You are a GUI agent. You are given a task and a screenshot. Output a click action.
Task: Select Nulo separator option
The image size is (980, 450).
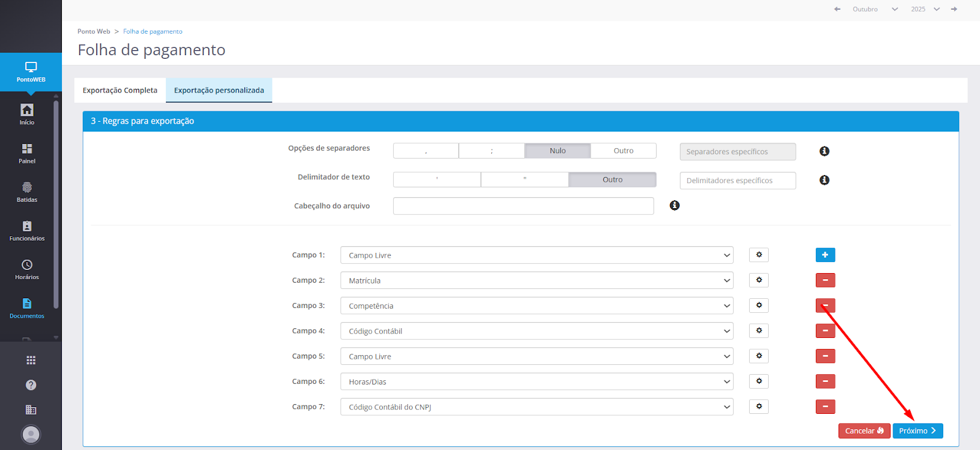[x=557, y=151]
